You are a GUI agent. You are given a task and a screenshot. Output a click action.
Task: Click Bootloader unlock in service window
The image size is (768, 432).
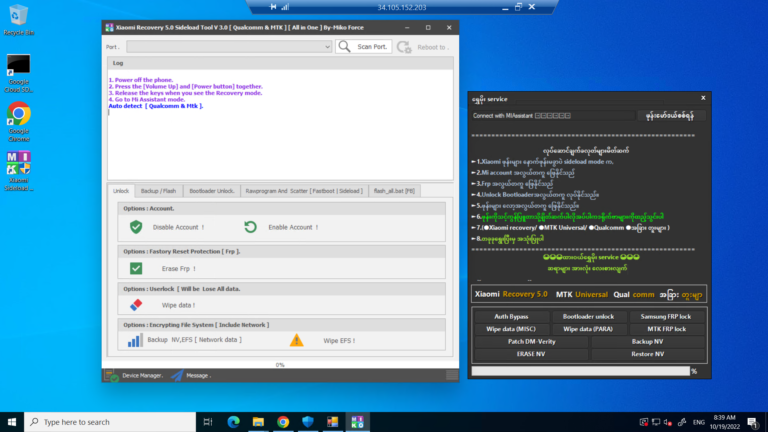588,317
